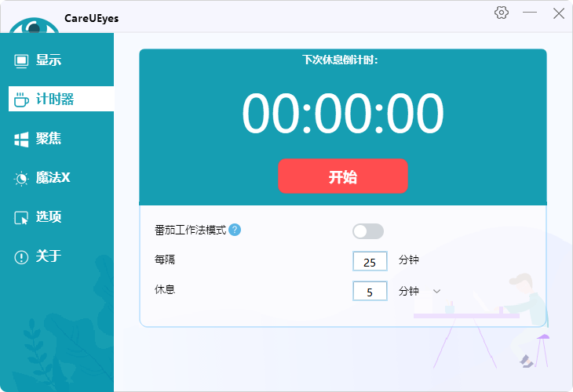Click the 下次休息倒计时 heading
This screenshot has width=573, height=392.
coord(340,60)
